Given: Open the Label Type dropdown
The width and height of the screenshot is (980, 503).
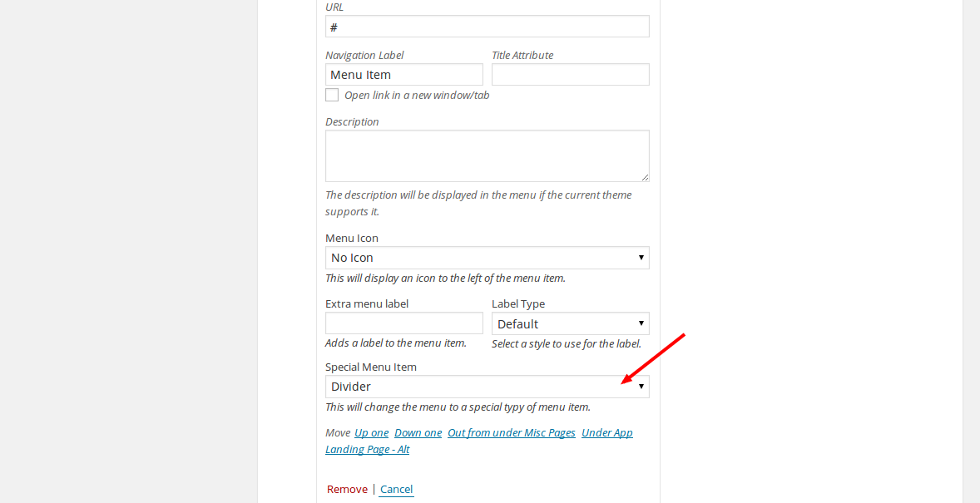Looking at the screenshot, I should coord(570,323).
